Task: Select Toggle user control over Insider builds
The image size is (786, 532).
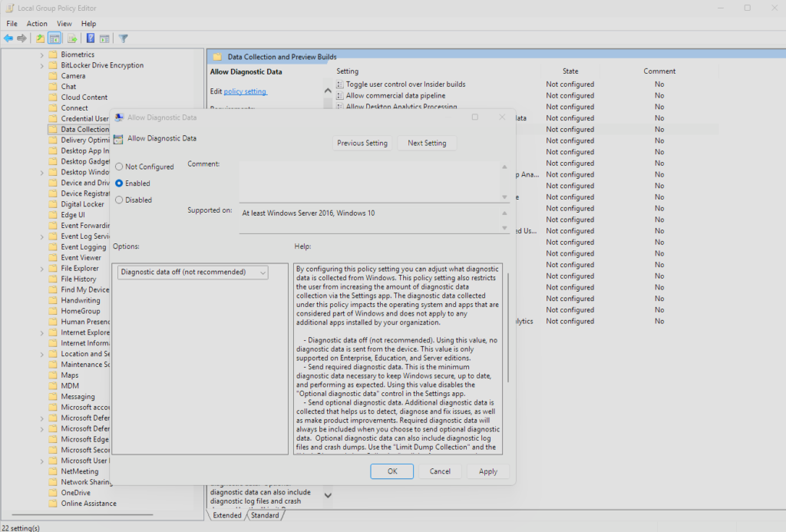Action: click(x=405, y=84)
